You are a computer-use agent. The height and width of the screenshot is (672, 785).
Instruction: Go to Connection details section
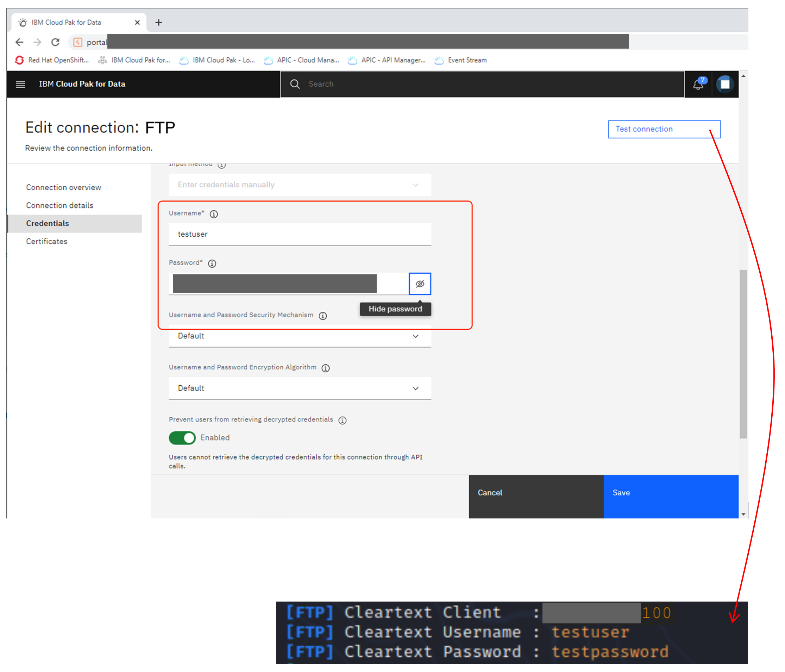coord(59,205)
